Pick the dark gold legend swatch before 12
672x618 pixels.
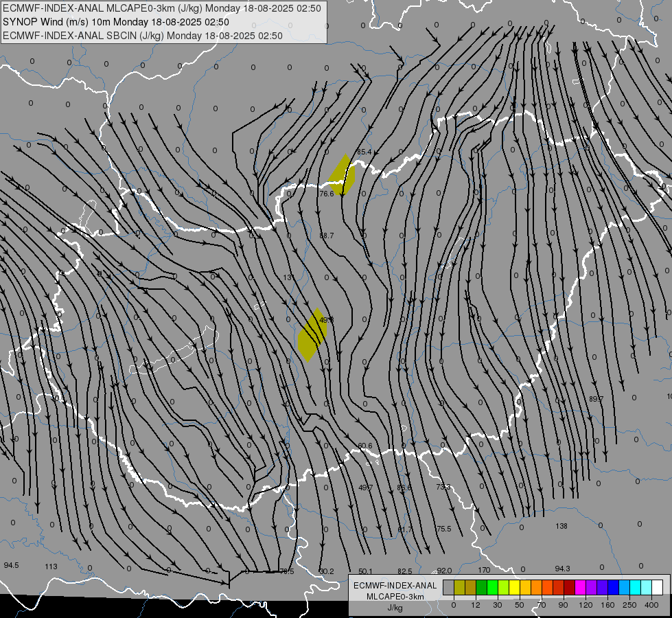coord(471,587)
